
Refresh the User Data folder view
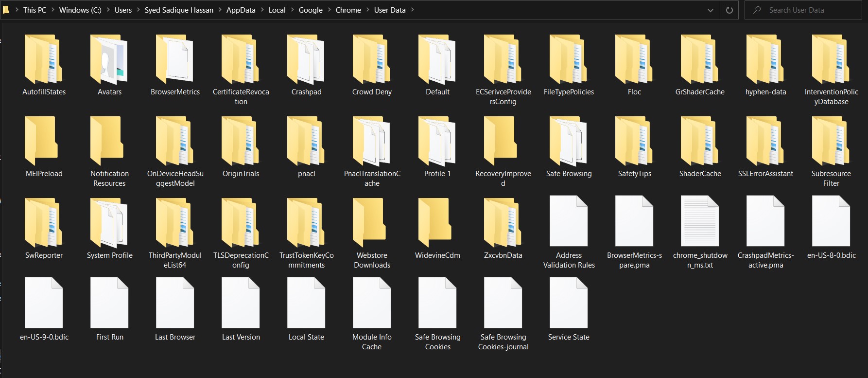729,10
